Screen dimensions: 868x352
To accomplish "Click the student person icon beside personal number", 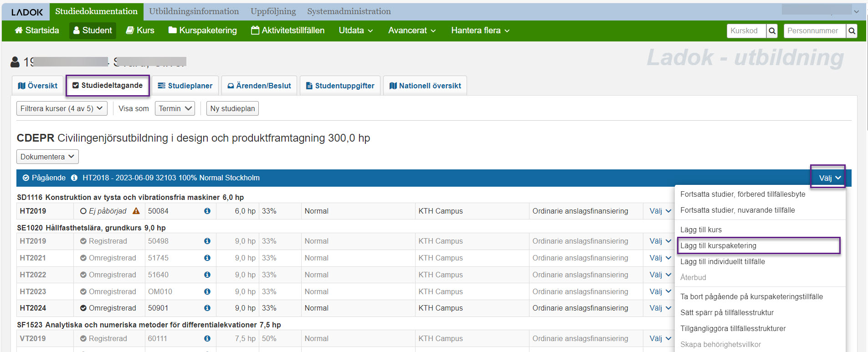I will 15,62.
